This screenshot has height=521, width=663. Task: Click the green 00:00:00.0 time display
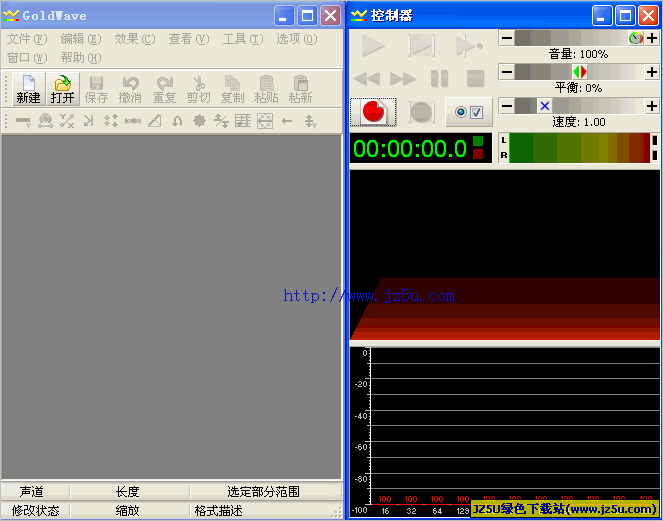421,148
